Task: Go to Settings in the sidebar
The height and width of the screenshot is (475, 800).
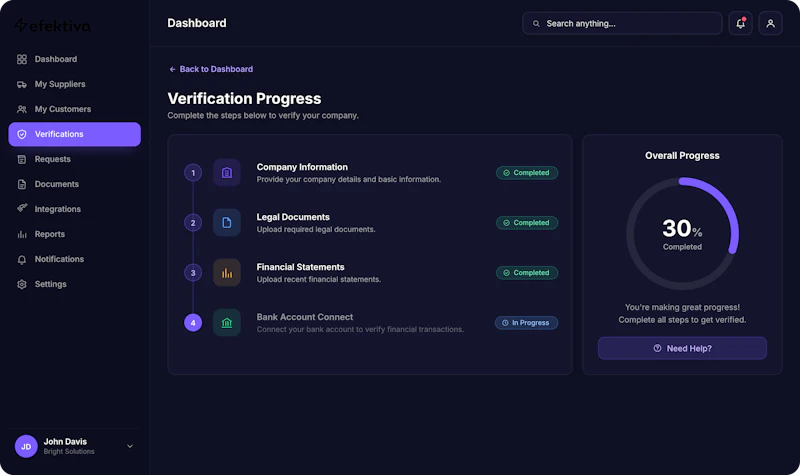Action: click(74, 284)
